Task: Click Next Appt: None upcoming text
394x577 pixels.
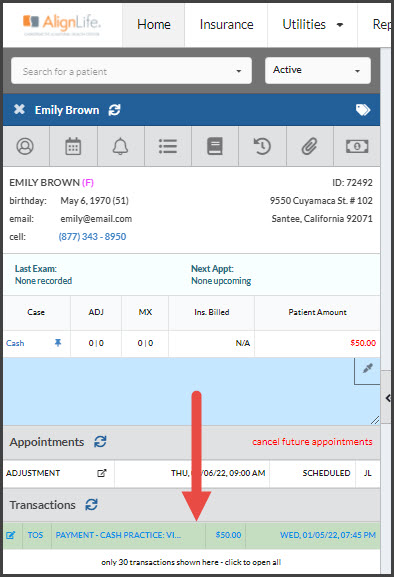Action: [221, 275]
